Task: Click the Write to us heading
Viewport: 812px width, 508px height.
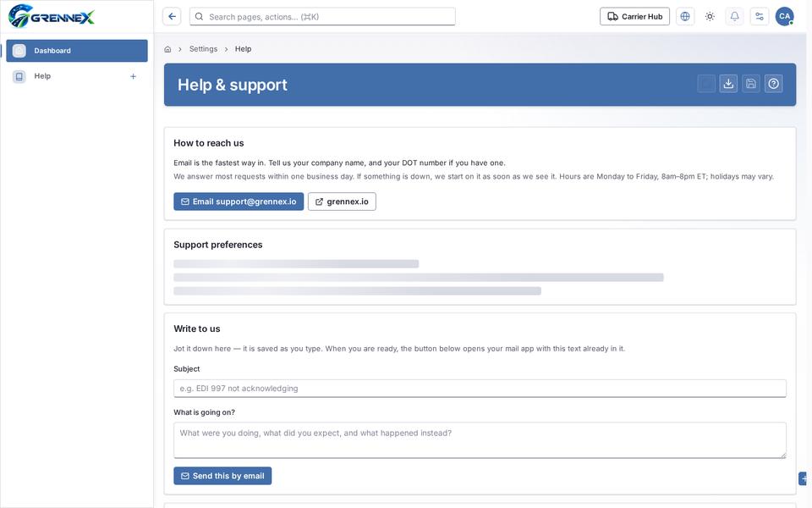Action: [x=197, y=329]
